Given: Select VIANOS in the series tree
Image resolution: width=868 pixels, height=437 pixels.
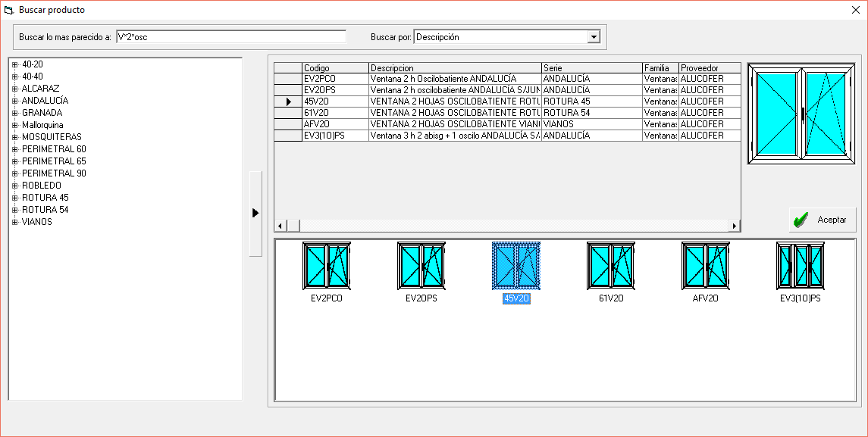Looking at the screenshot, I should tap(37, 222).
